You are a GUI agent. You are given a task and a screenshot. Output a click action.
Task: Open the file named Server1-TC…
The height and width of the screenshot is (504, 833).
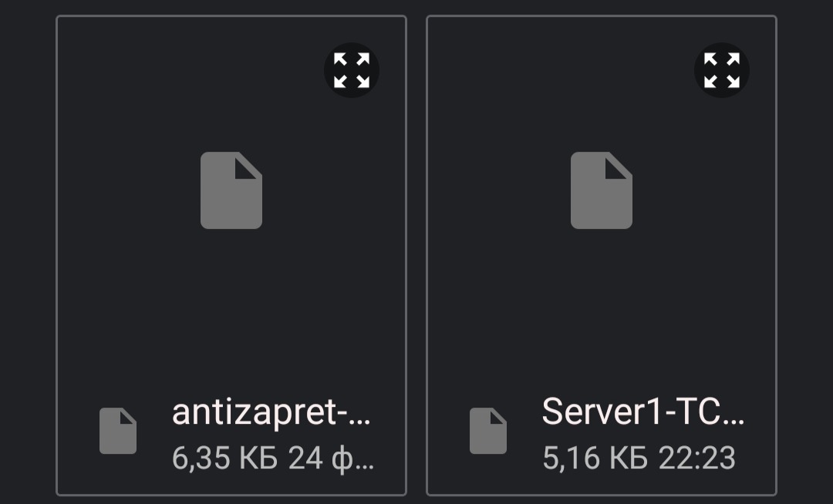643,412
